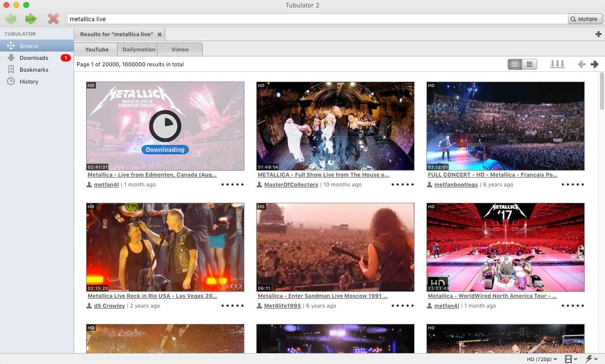Go to previous results page arrow
This screenshot has width=605, height=364.
(582, 64)
